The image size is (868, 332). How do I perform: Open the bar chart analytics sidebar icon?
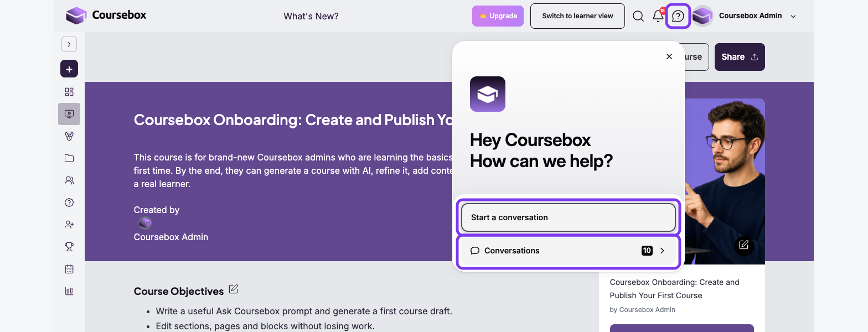[69, 291]
